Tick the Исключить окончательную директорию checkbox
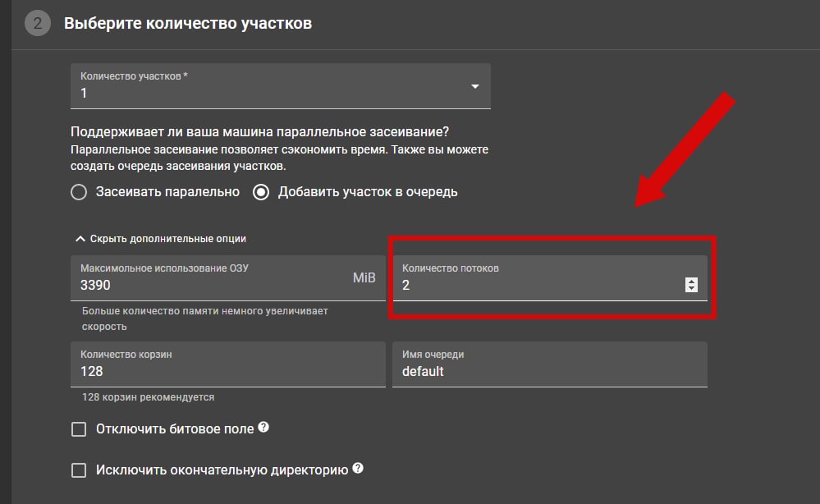This screenshot has height=504, width=820. pyautogui.click(x=79, y=470)
